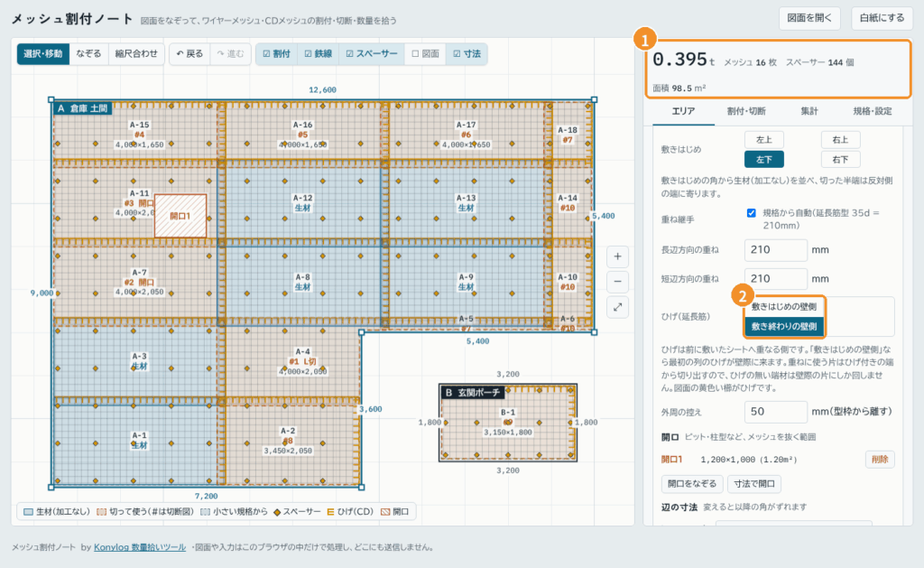
Task: Enable the 図面 layer checkbox
Action: click(x=425, y=53)
